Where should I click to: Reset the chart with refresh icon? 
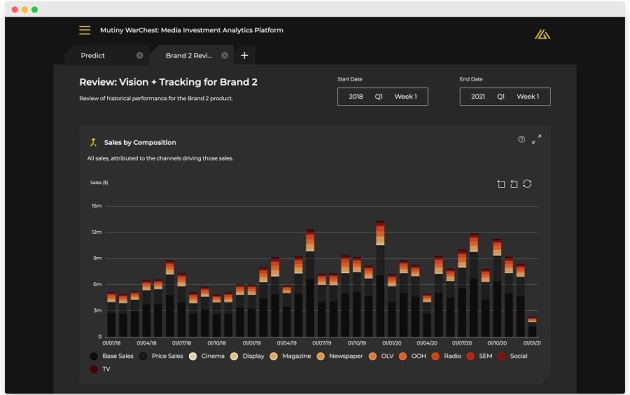(527, 184)
